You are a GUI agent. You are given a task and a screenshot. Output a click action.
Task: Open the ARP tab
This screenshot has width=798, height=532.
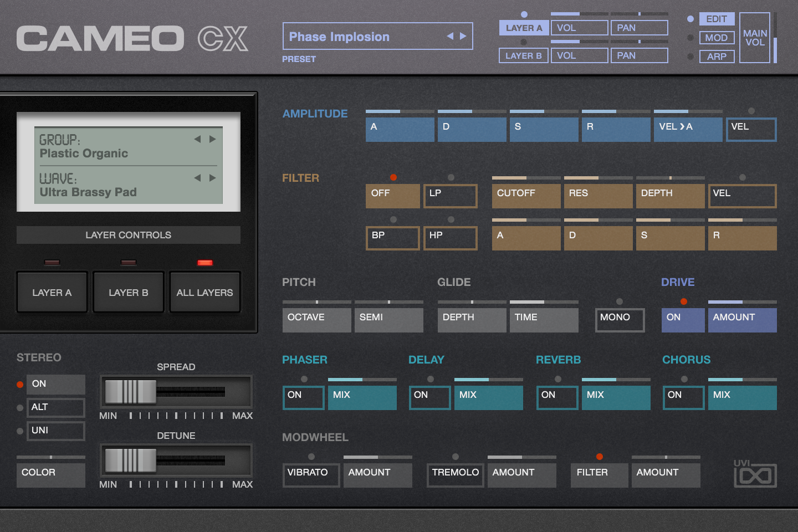pos(716,56)
